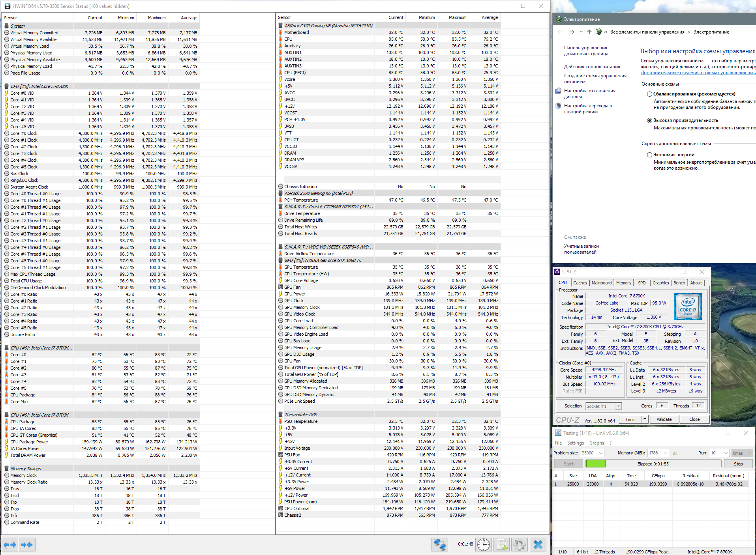
Task: Open HWiNFO sensor settings gear icon
Action: [520, 545]
